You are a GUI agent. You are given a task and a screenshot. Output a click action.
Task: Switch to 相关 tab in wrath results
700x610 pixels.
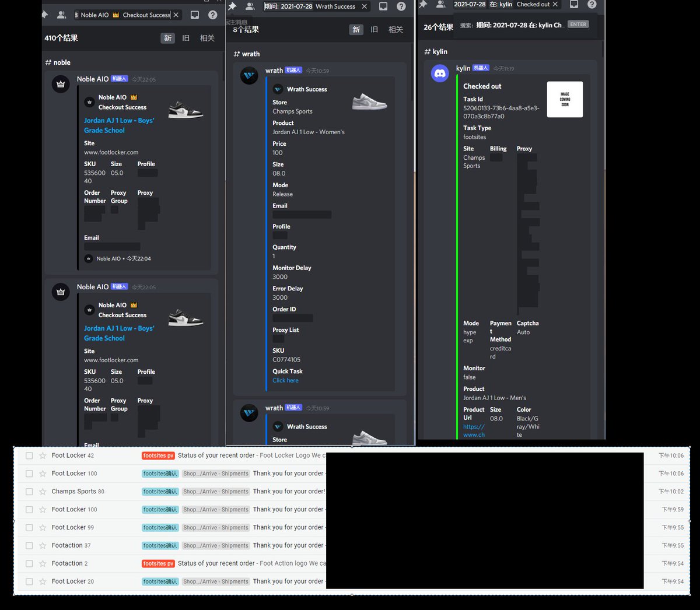click(396, 29)
